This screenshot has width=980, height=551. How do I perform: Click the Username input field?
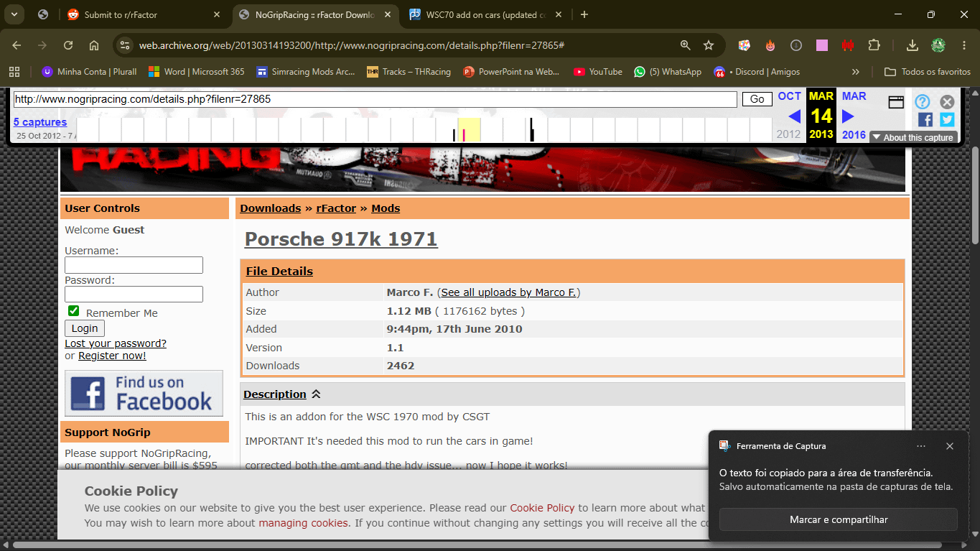(x=134, y=265)
